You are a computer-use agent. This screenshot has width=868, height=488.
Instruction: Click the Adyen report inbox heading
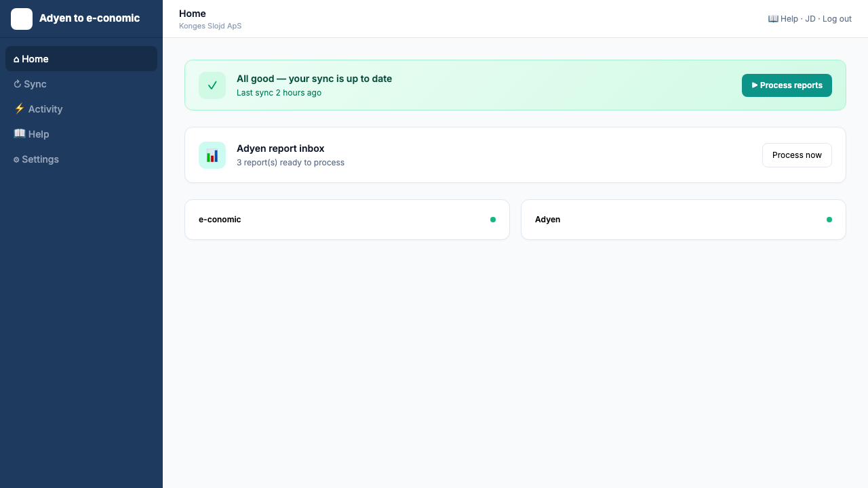pyautogui.click(x=280, y=148)
